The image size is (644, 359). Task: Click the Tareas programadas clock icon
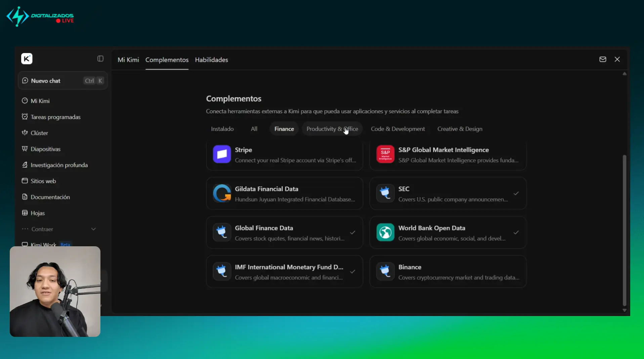(25, 117)
